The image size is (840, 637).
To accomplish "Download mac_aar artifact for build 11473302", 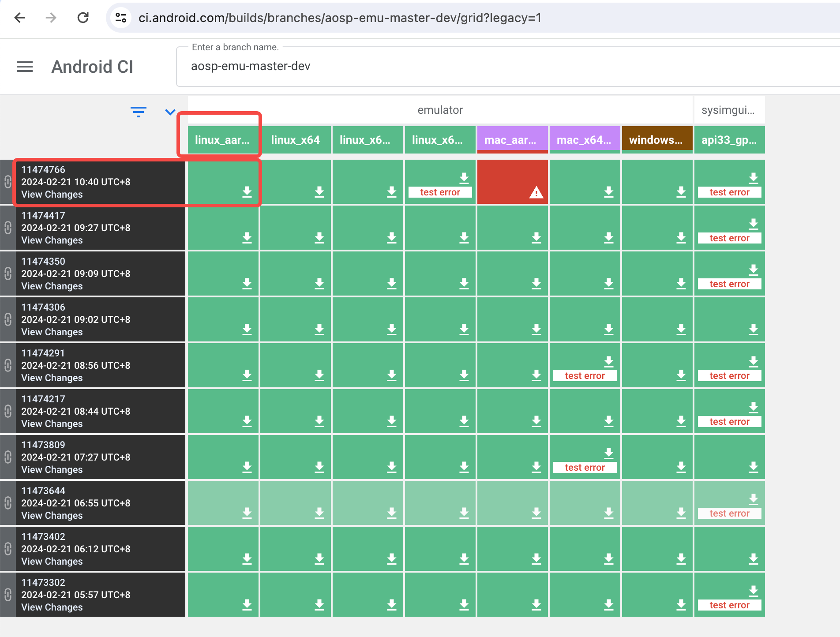I will pyautogui.click(x=536, y=604).
